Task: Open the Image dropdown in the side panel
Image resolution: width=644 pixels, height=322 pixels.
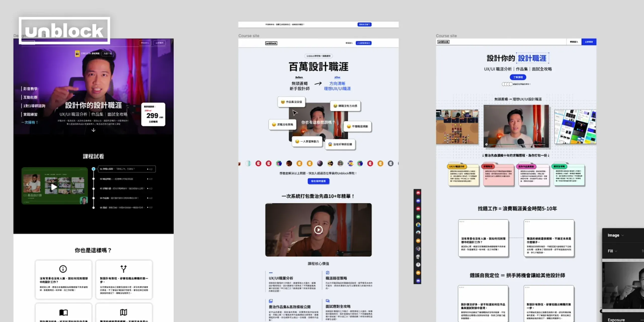Action: pyautogui.click(x=615, y=235)
